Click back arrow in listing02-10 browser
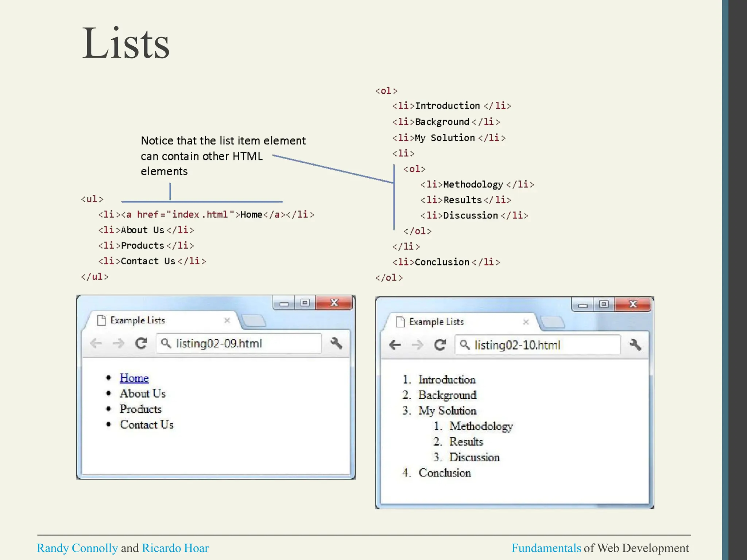The width and height of the screenshot is (747, 560). [395, 345]
